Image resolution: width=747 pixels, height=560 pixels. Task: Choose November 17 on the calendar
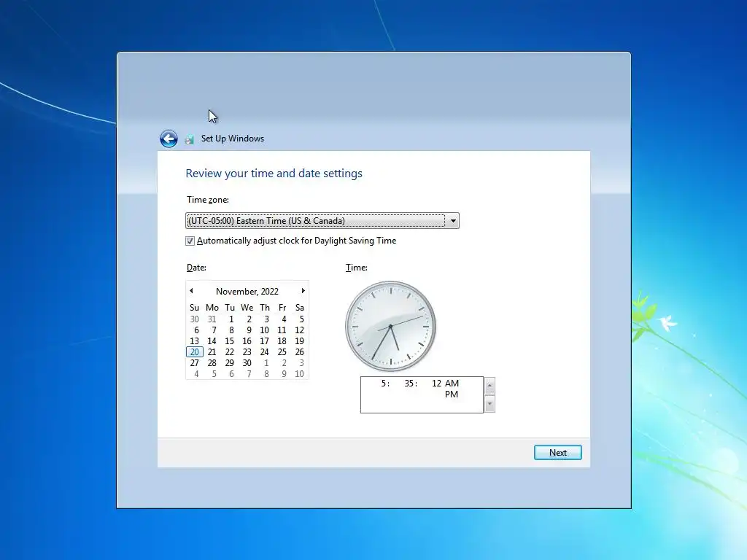click(x=264, y=341)
